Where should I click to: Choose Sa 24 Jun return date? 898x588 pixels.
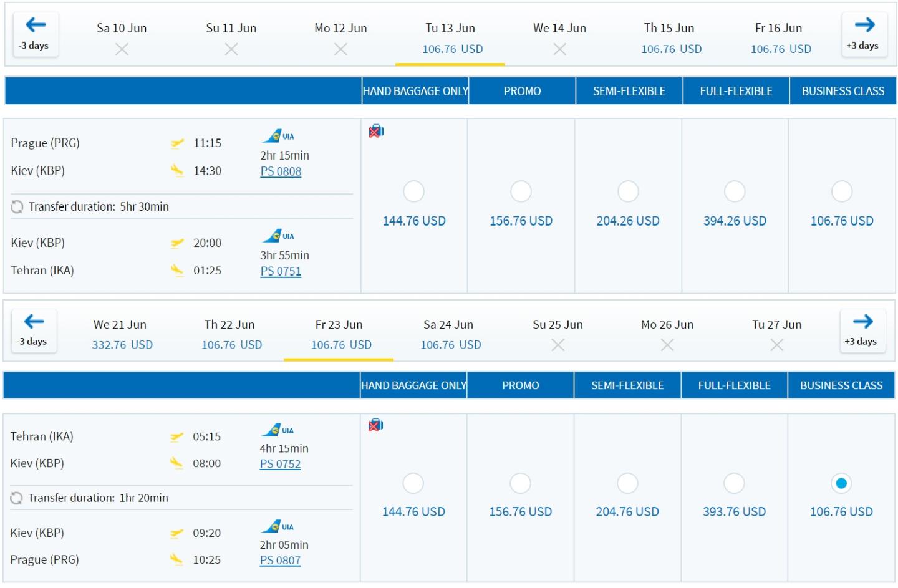pos(449,334)
